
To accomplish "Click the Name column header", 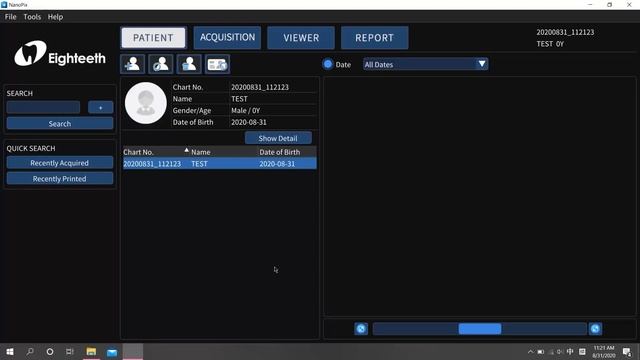I will (x=201, y=152).
